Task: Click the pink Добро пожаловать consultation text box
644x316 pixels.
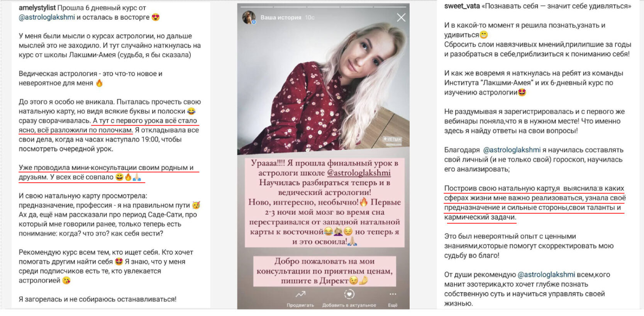Action: pos(325,271)
